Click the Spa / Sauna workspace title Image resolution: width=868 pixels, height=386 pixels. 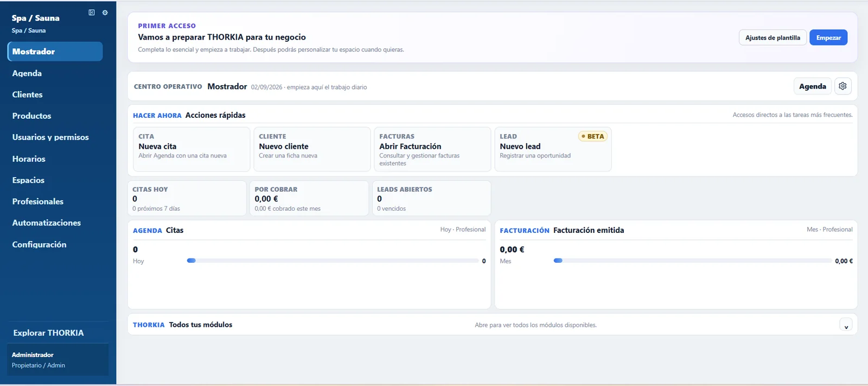pyautogui.click(x=36, y=18)
